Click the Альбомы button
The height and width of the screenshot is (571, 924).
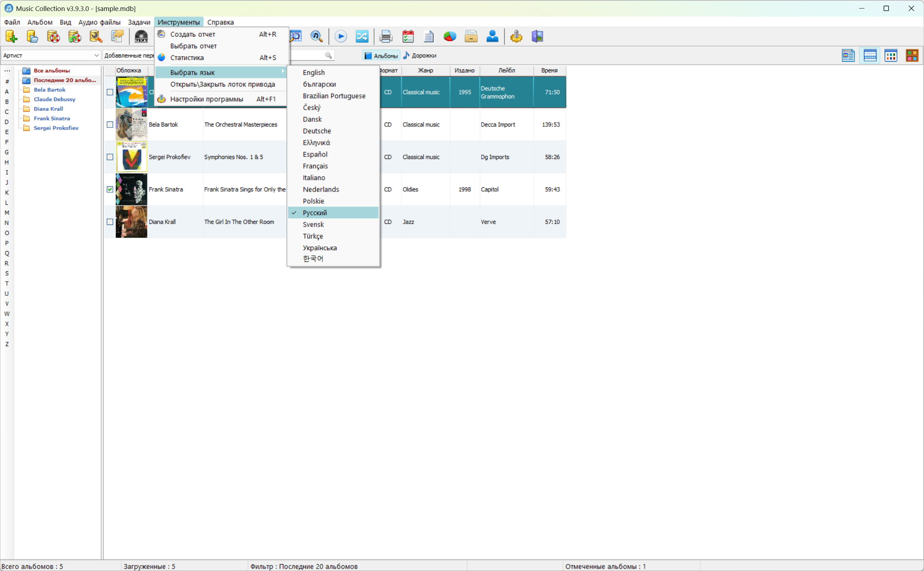381,56
